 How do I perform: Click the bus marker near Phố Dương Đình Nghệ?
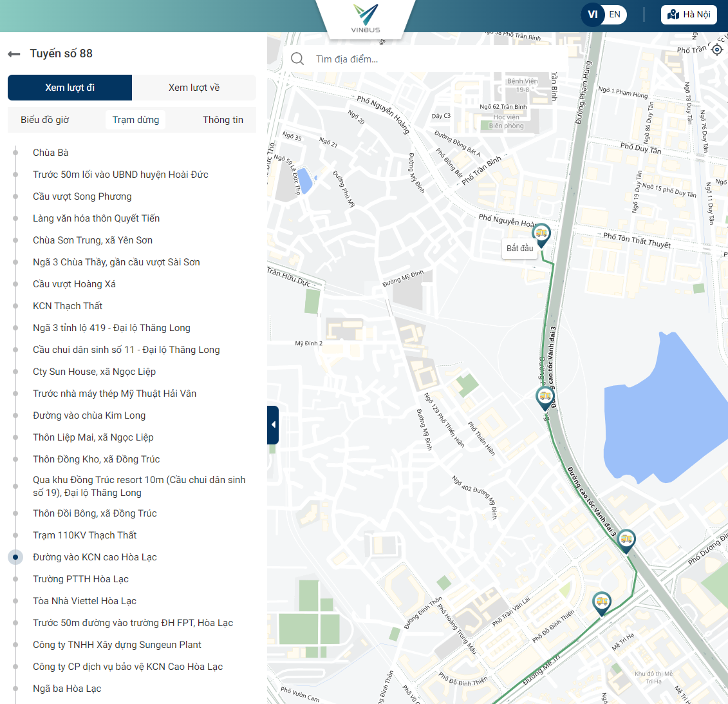coord(626,541)
